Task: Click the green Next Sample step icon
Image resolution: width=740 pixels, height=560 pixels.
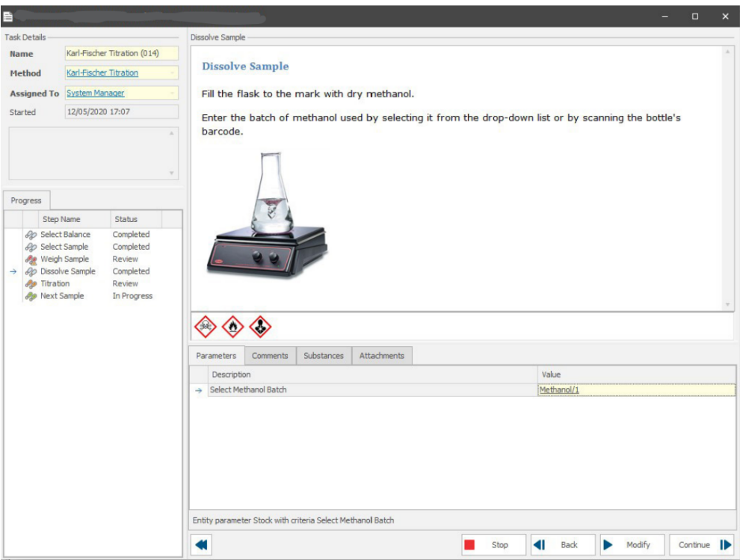Action: click(x=31, y=296)
